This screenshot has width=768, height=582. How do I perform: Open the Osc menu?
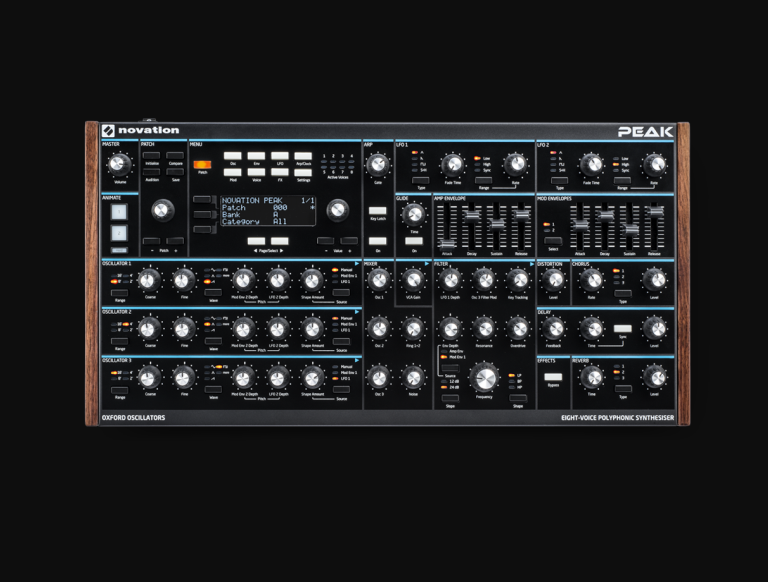[233, 156]
